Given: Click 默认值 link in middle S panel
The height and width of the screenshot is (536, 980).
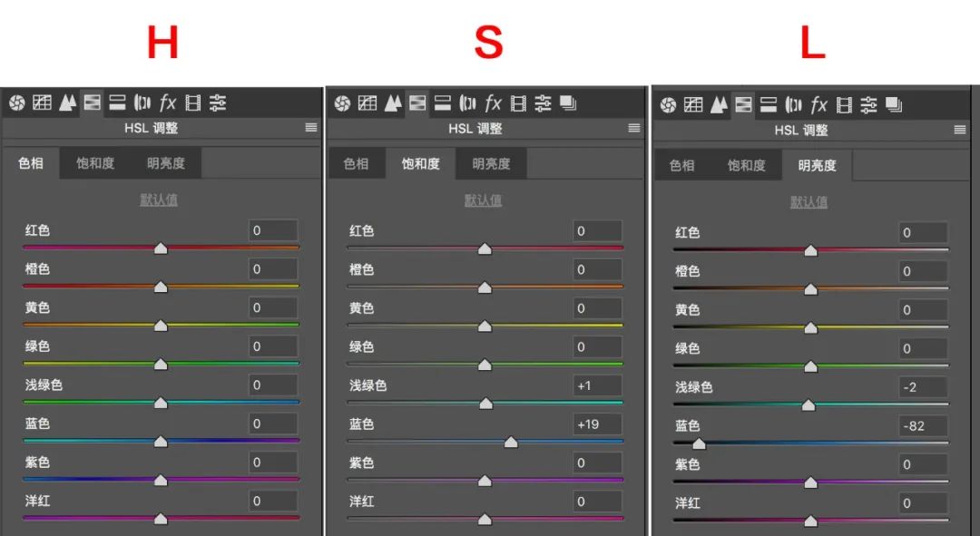Looking at the screenshot, I should 483,200.
